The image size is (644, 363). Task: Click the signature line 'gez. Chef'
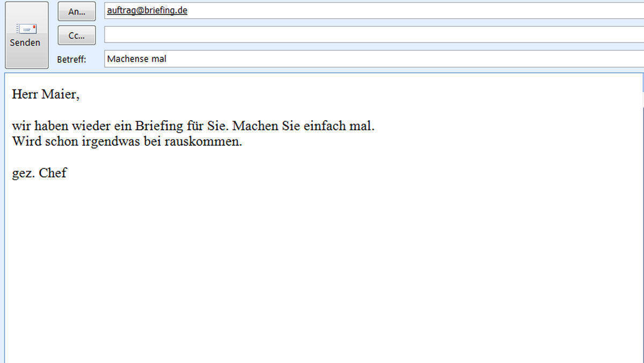(39, 173)
